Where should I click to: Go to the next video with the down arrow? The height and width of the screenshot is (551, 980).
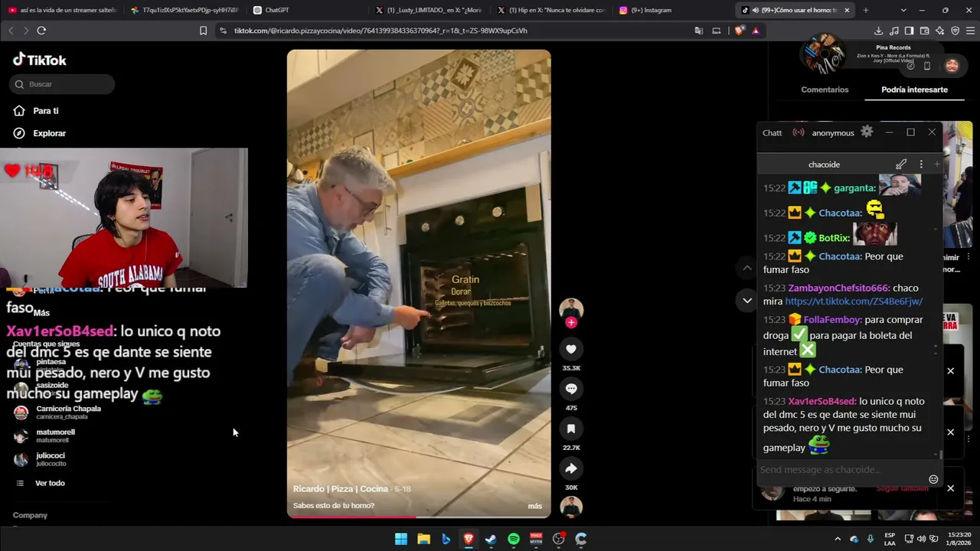click(747, 301)
